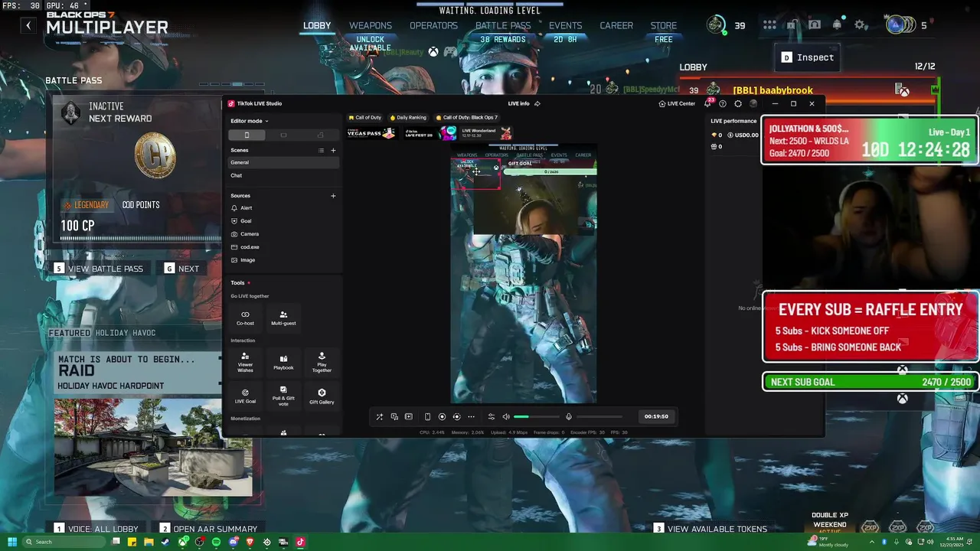This screenshot has width=980, height=551.
Task: Select the Image source
Action: coord(283,260)
